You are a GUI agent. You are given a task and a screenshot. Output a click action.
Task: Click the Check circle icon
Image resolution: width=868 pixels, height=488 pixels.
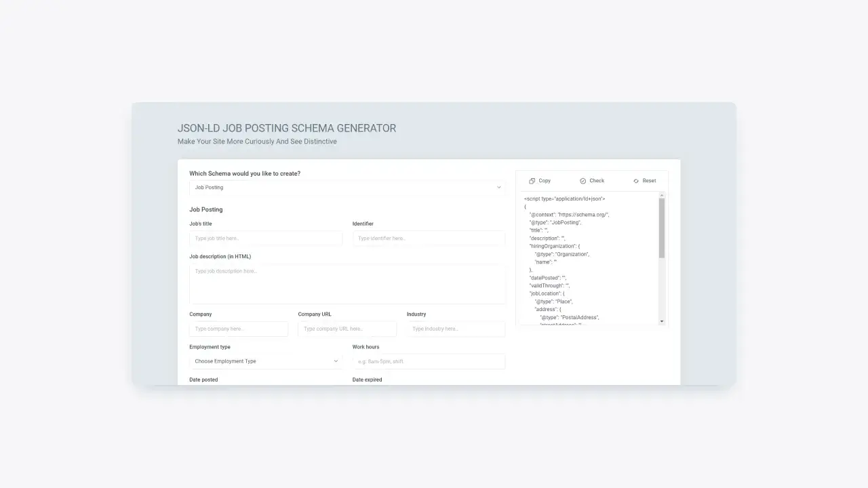click(x=583, y=180)
